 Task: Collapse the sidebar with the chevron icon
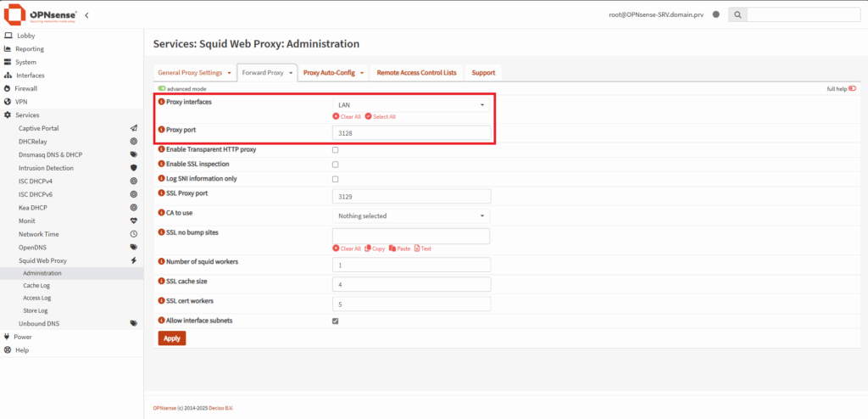coord(87,15)
